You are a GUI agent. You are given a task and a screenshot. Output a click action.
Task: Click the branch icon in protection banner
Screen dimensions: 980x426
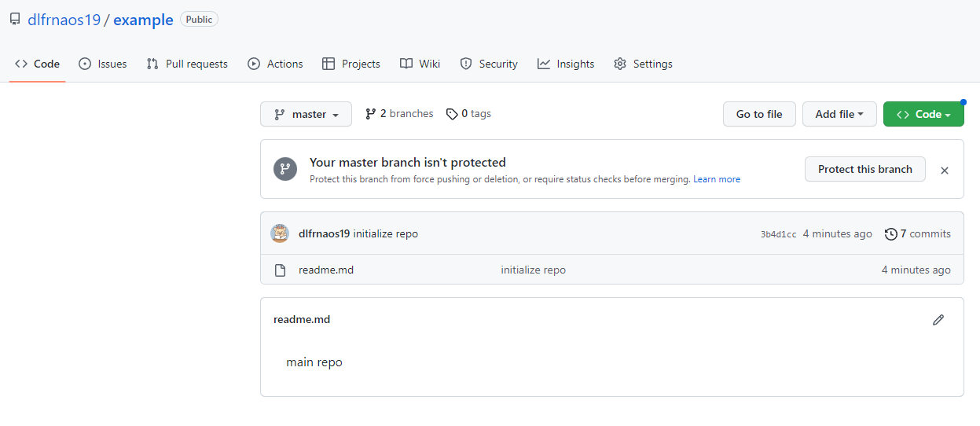pyautogui.click(x=285, y=169)
